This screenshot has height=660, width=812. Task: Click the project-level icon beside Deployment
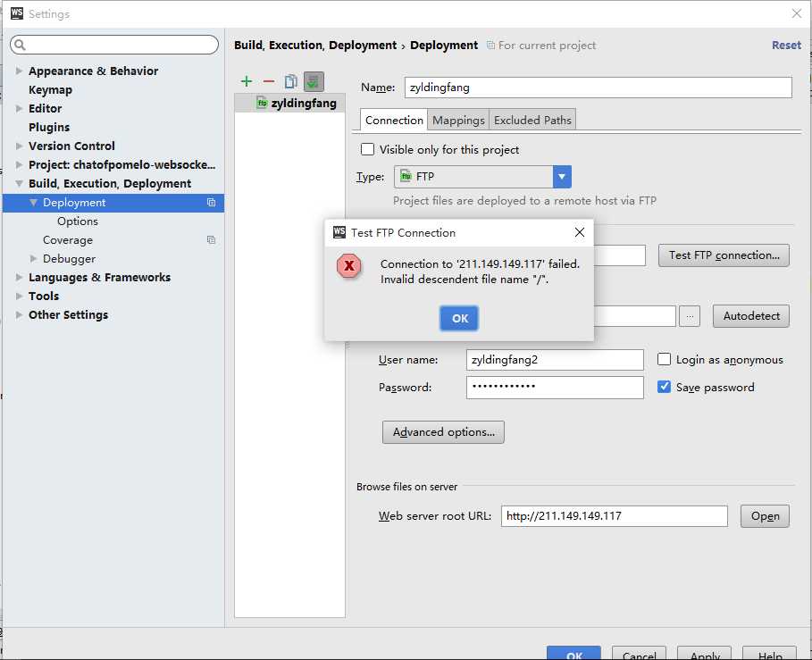click(211, 203)
